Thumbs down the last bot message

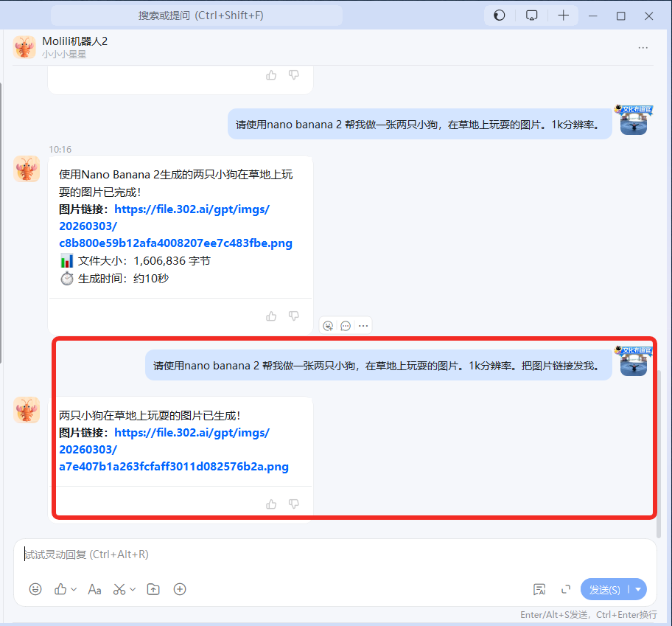tap(293, 504)
